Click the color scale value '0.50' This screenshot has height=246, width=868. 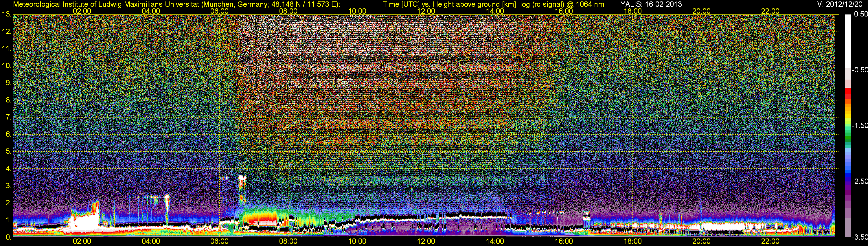[861, 14]
